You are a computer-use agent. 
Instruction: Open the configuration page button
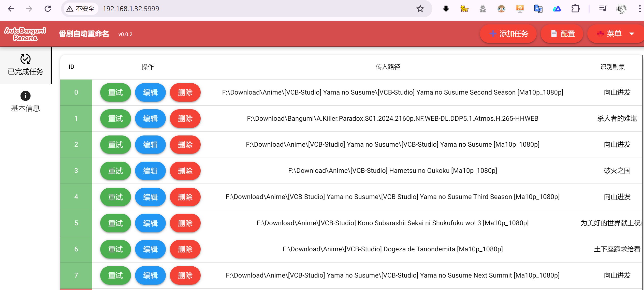click(562, 34)
